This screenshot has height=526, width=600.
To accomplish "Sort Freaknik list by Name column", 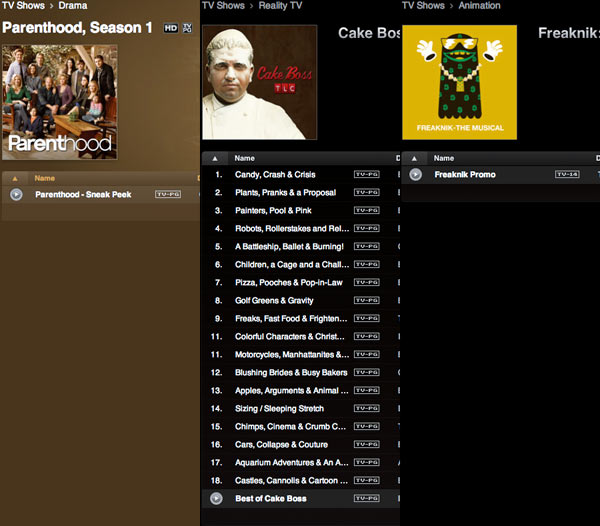I will coord(444,158).
